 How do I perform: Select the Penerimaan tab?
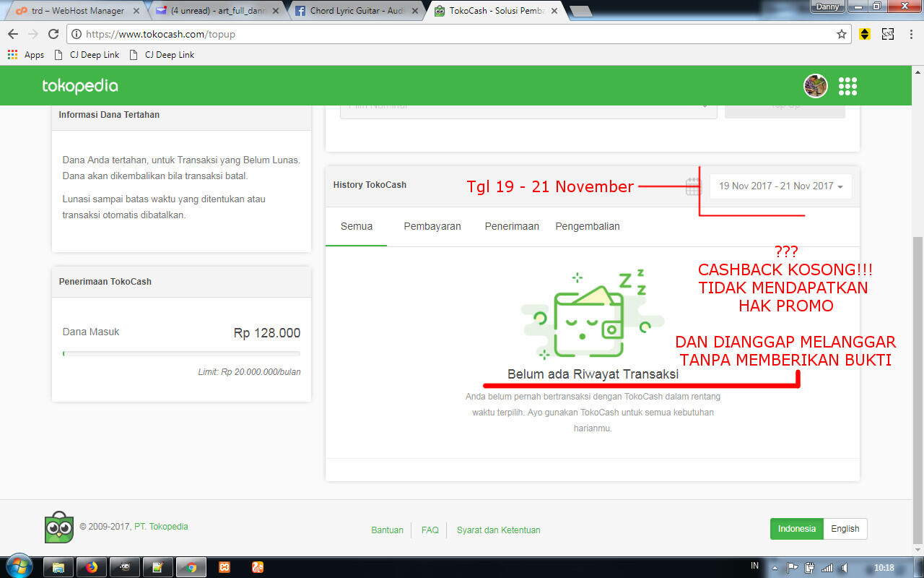pos(512,226)
